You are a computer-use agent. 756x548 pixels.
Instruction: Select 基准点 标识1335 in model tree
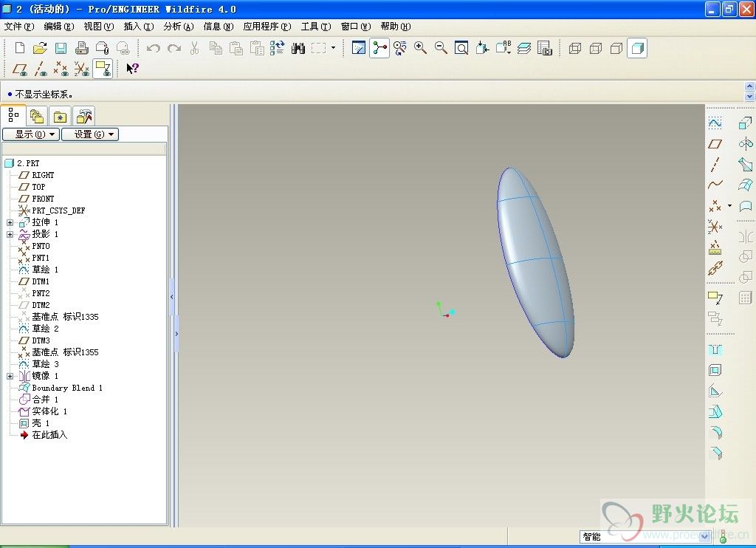pyautogui.click(x=65, y=317)
